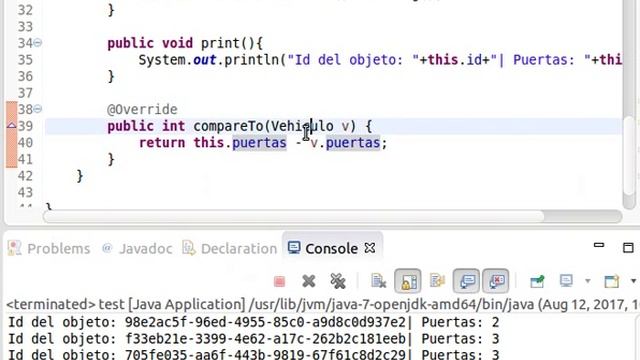Click the override triangle marker at line 39
This screenshot has width=640, height=360.
pos(11,125)
